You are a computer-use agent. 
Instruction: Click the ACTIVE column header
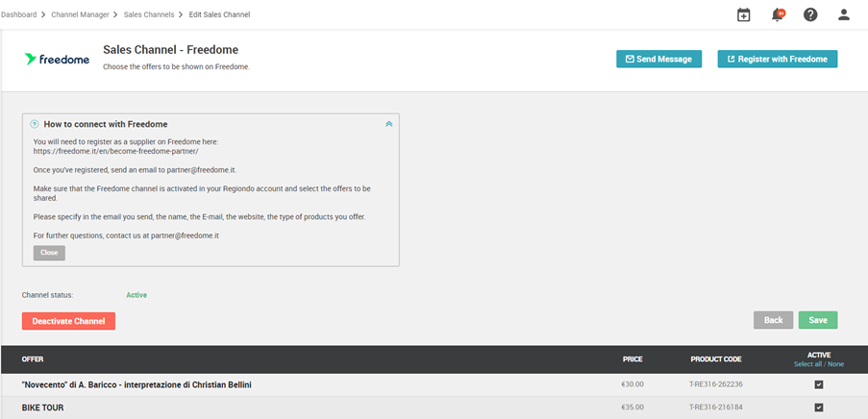point(819,355)
